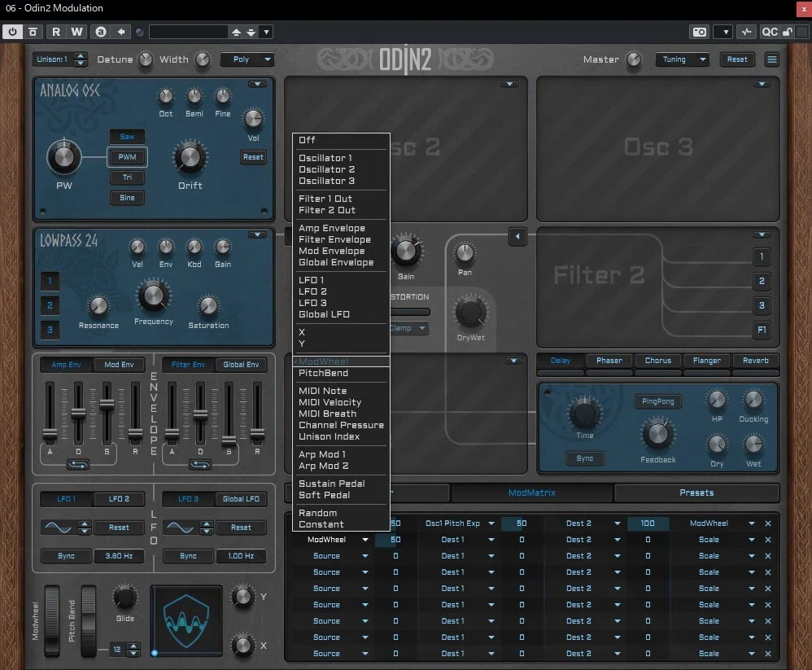Image resolution: width=812 pixels, height=670 pixels.
Task: Click the delay Feedback knob
Action: tap(657, 434)
